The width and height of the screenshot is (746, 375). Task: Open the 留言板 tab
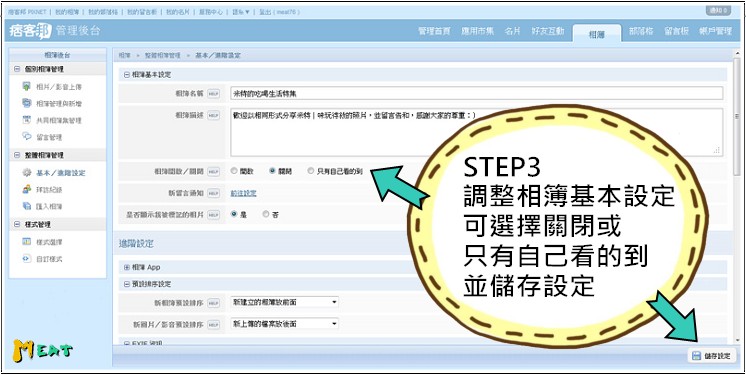click(677, 31)
